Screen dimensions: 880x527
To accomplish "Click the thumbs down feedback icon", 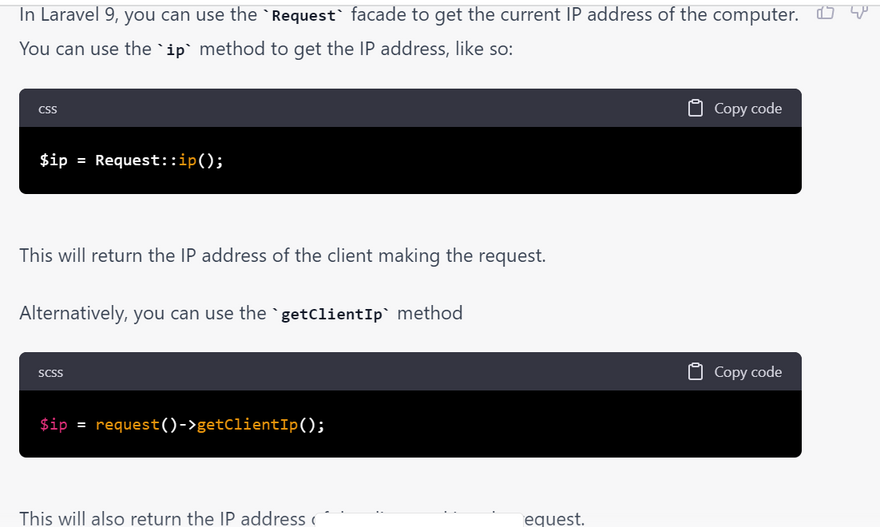I will pos(858,12).
